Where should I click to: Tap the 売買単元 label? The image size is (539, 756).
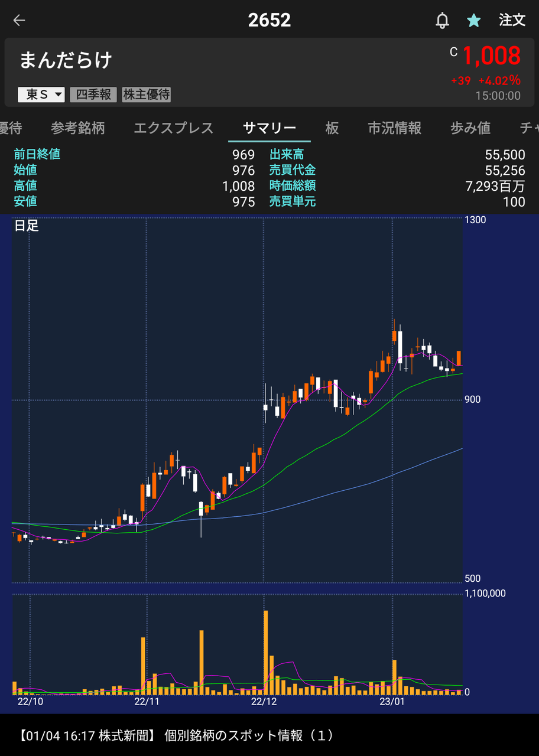tap(293, 201)
